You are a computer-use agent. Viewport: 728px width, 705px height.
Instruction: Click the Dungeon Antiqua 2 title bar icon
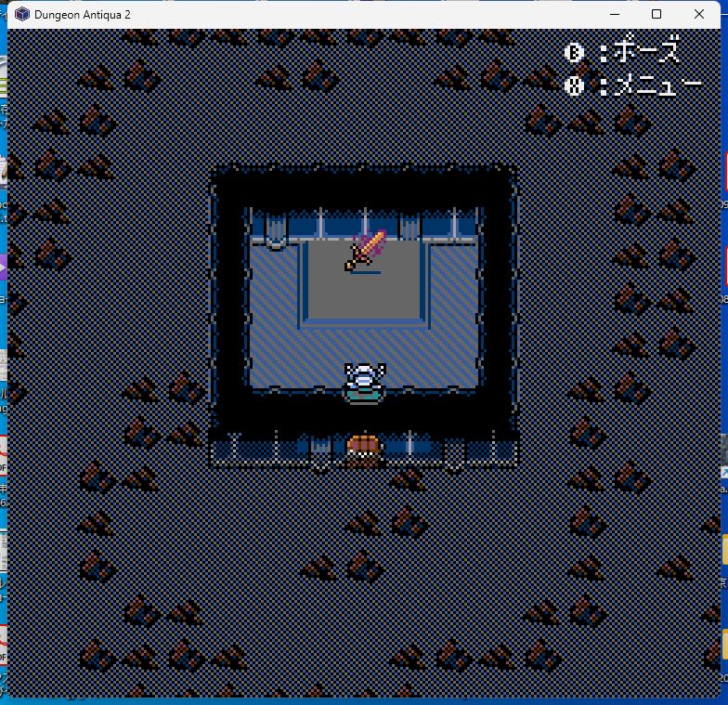(21, 14)
